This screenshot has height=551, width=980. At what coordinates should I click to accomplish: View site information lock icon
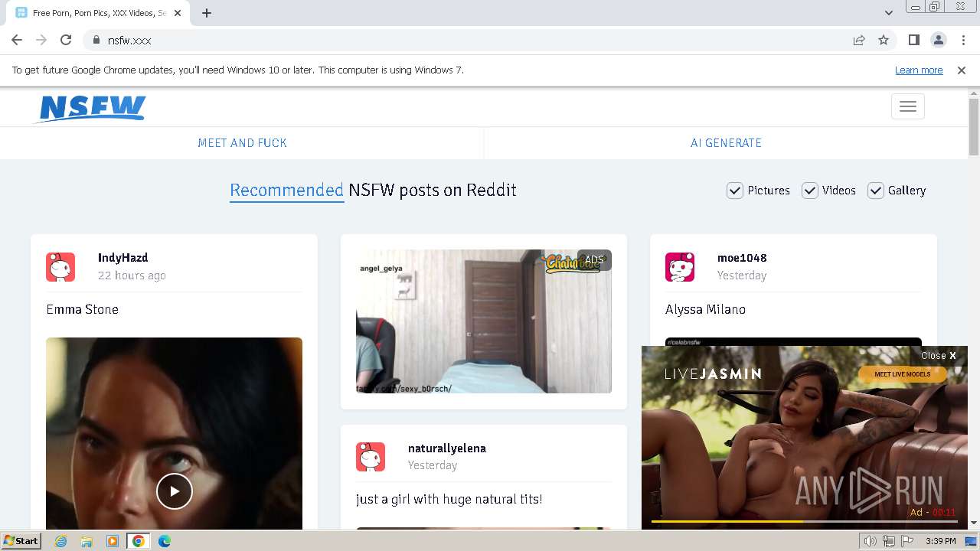tap(96, 40)
